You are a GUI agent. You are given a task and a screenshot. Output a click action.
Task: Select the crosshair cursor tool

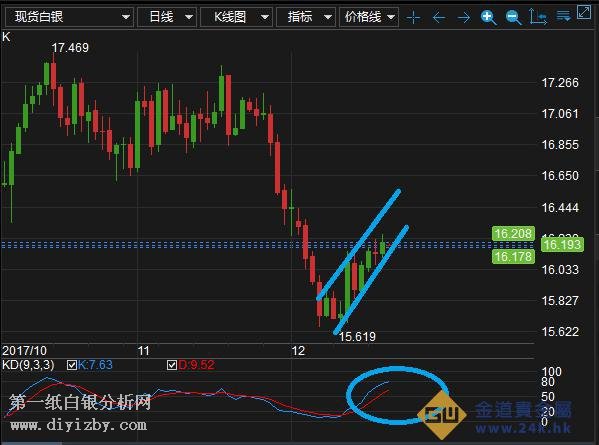[413, 18]
